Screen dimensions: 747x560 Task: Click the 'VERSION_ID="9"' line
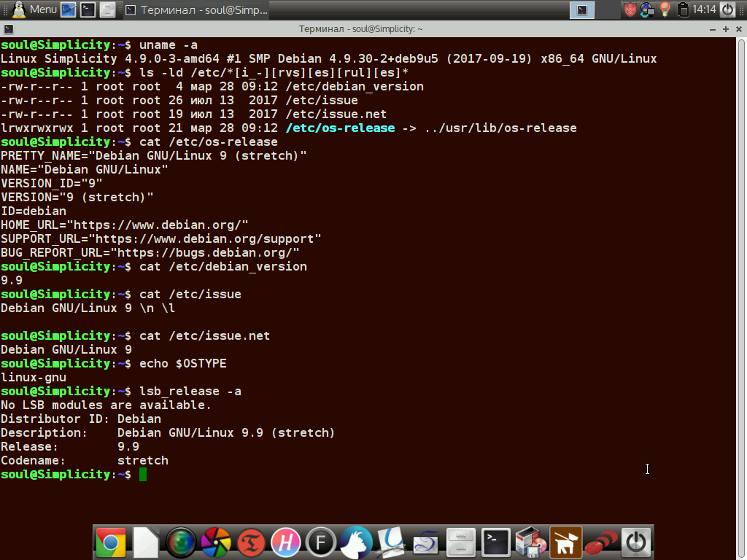[52, 183]
